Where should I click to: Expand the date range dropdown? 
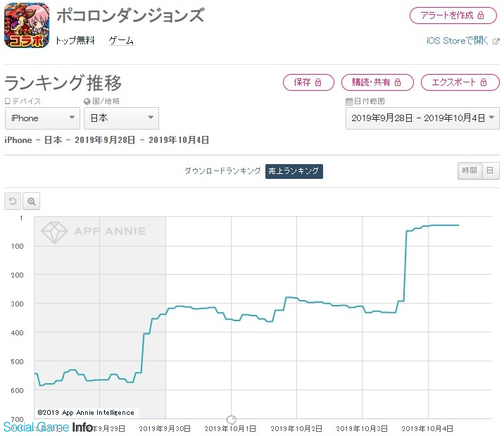[422, 118]
